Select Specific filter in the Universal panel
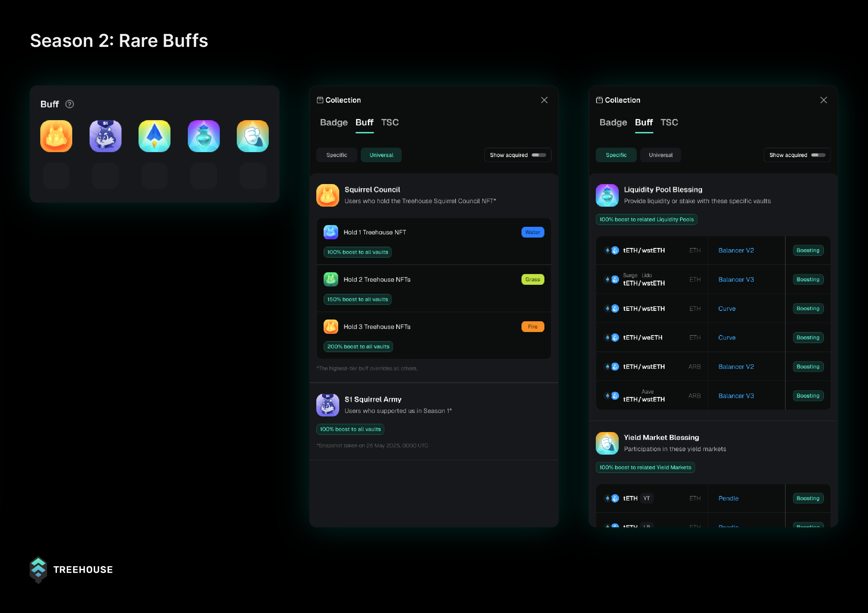 point(337,155)
